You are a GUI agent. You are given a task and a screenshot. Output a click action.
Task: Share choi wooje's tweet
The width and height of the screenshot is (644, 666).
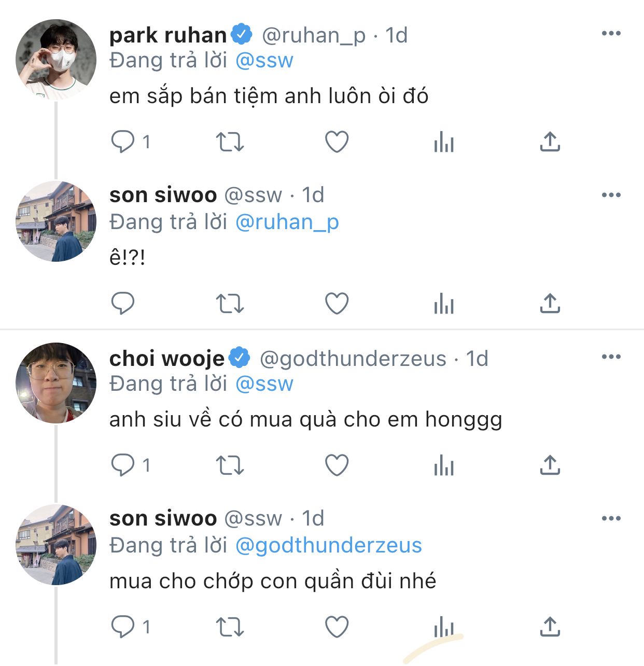pyautogui.click(x=550, y=465)
